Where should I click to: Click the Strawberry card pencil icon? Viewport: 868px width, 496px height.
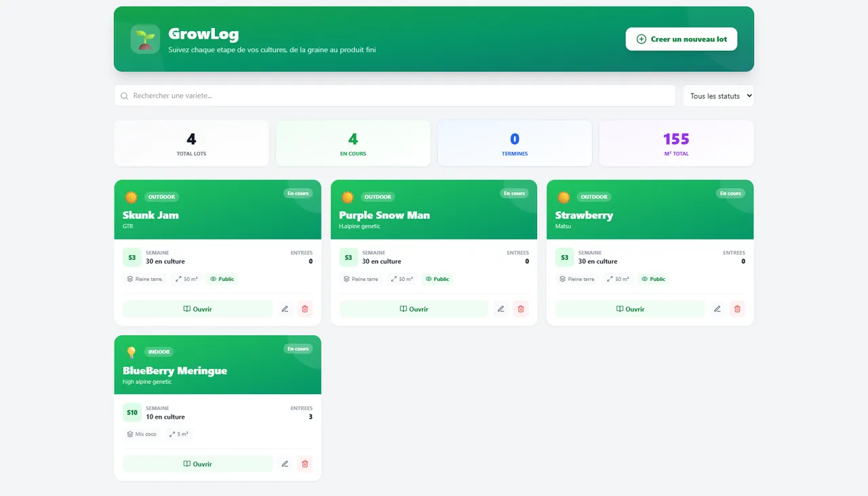coord(717,309)
